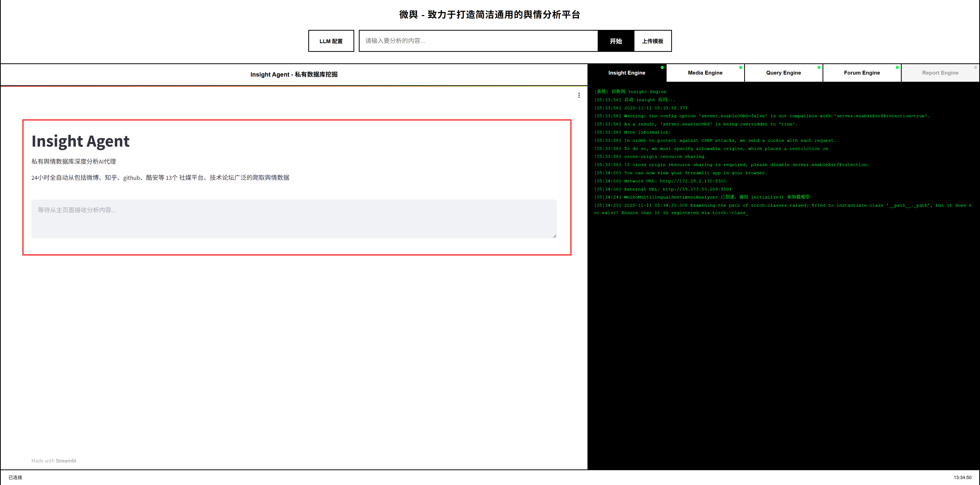This screenshot has height=485, width=980.
Task: Click the green status dot on Insight Engine
Action: (x=662, y=67)
